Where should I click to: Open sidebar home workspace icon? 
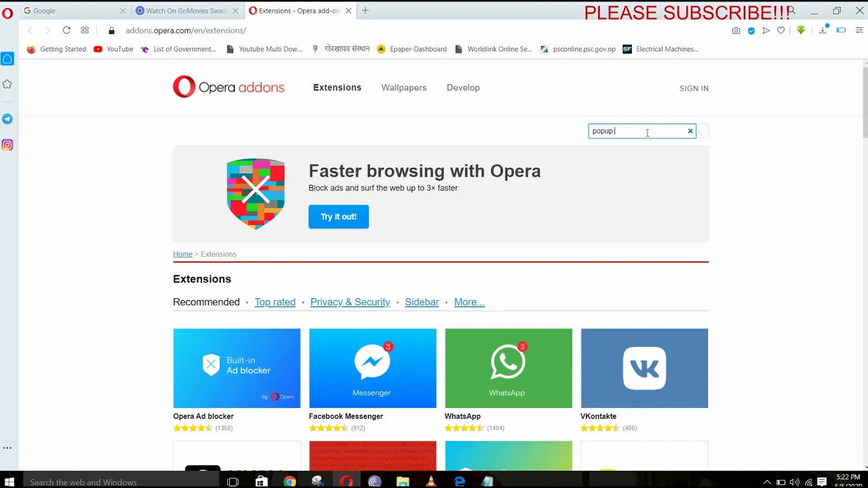7,59
